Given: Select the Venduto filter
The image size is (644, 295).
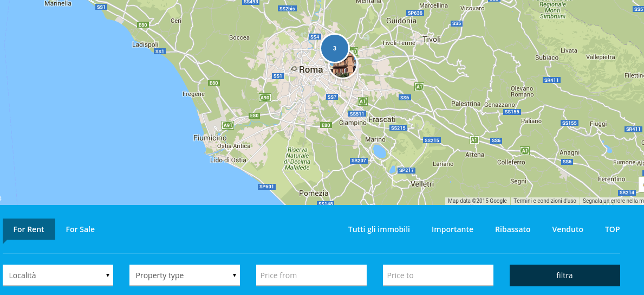Looking at the screenshot, I should tap(568, 229).
